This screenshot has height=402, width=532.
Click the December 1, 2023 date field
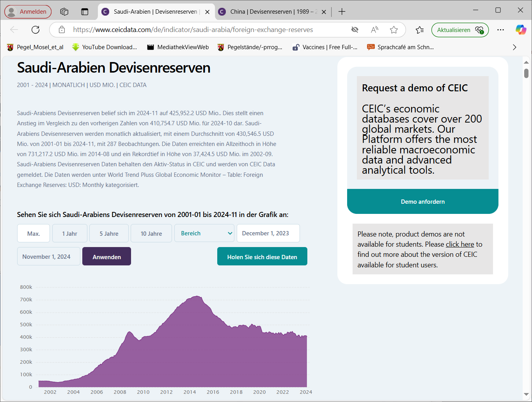[x=268, y=233]
